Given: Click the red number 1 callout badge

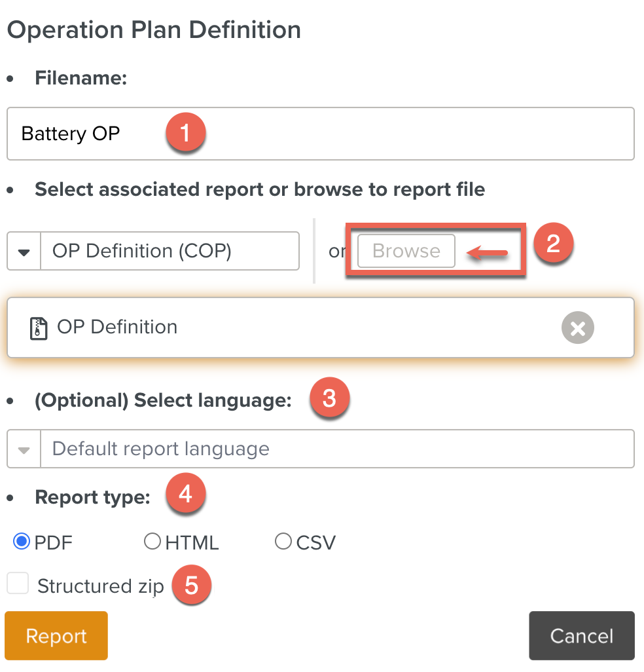Looking at the screenshot, I should pyautogui.click(x=185, y=134).
